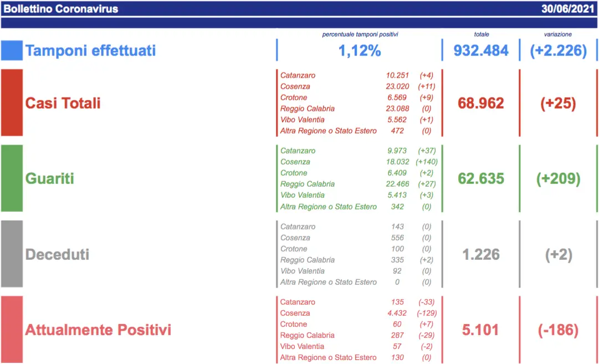Select the Tamponi effettuati heading

pos(90,51)
